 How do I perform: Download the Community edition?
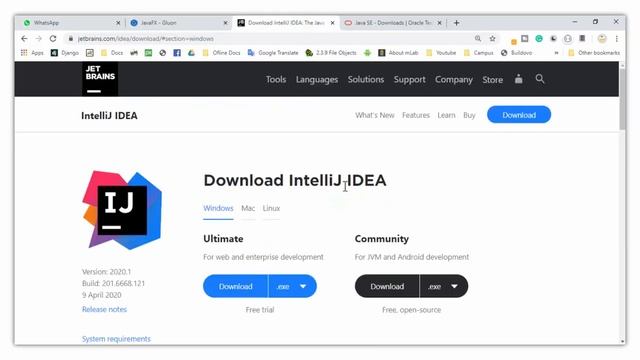coord(387,286)
